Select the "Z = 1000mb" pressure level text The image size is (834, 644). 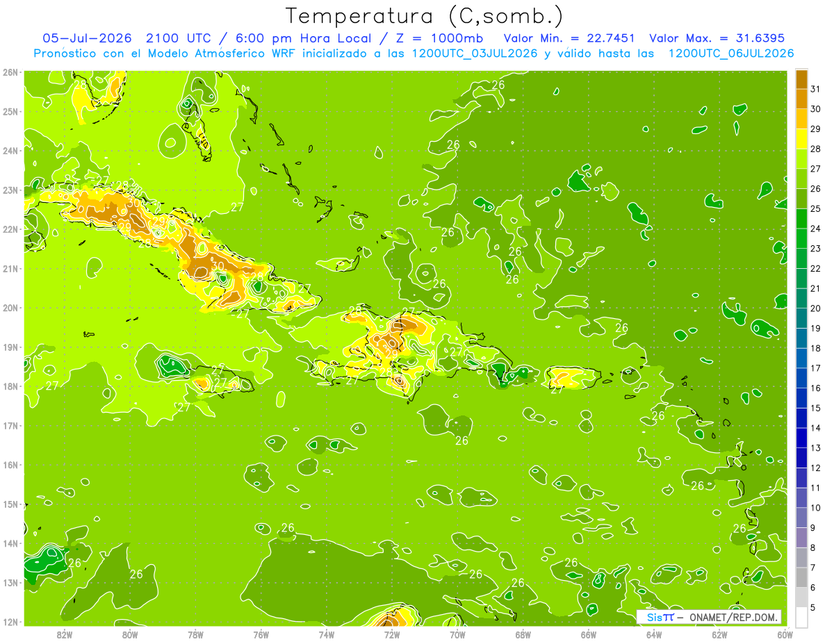(439, 38)
